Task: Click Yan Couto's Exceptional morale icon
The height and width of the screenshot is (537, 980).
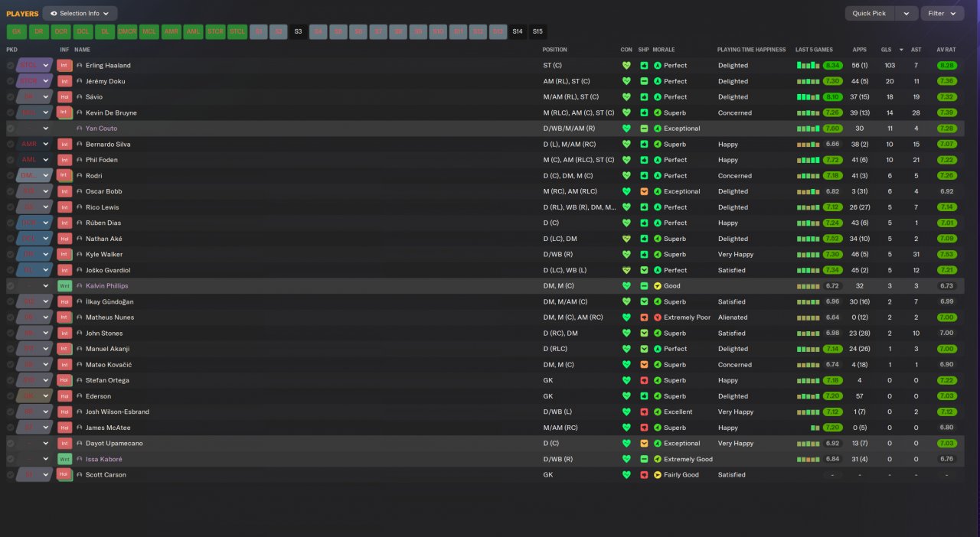Action: point(658,129)
